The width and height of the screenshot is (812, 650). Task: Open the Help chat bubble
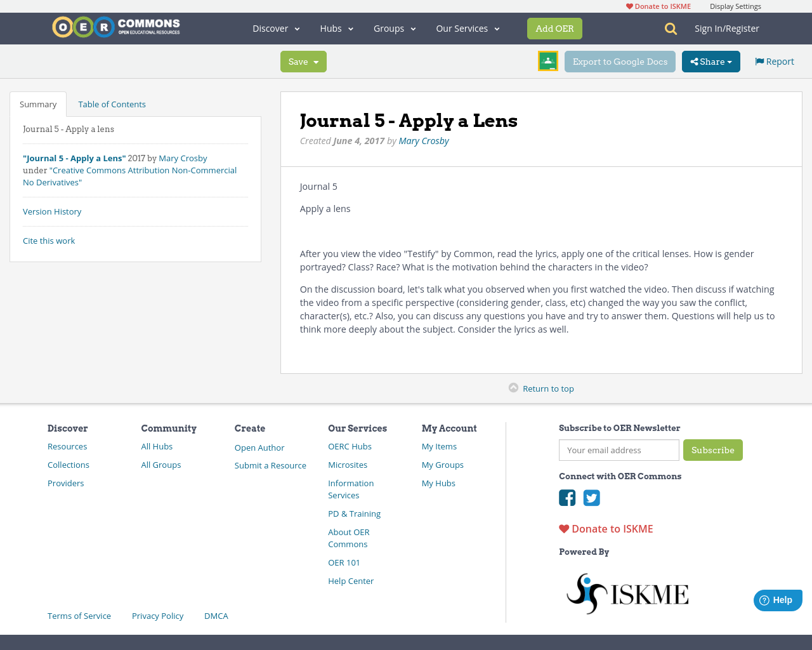click(x=777, y=600)
